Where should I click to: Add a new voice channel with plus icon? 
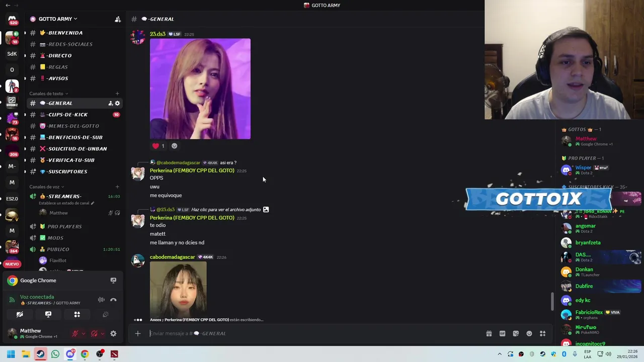tap(117, 187)
